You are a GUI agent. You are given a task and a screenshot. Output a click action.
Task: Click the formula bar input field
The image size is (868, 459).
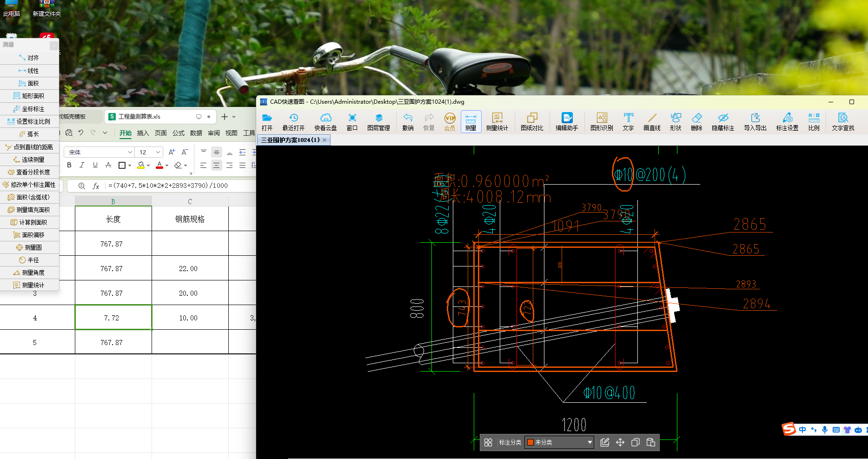(x=180, y=186)
